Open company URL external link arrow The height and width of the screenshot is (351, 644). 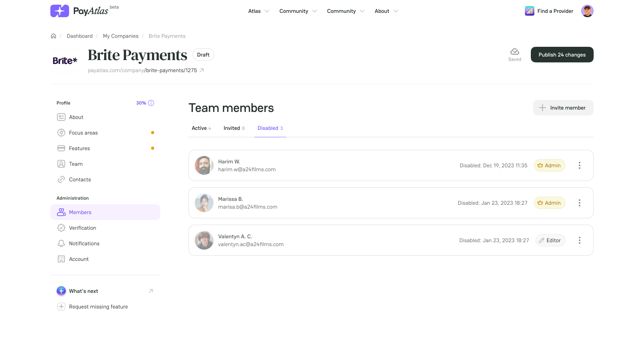tap(202, 70)
